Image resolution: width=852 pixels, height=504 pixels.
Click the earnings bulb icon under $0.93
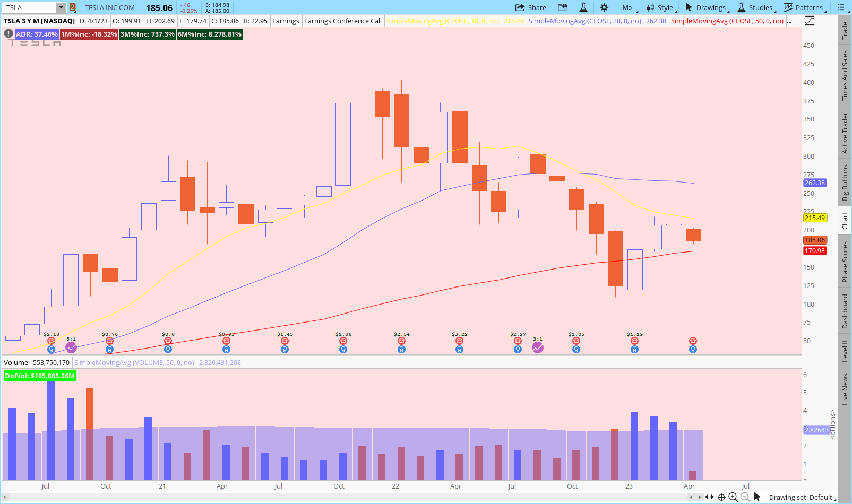(226, 349)
